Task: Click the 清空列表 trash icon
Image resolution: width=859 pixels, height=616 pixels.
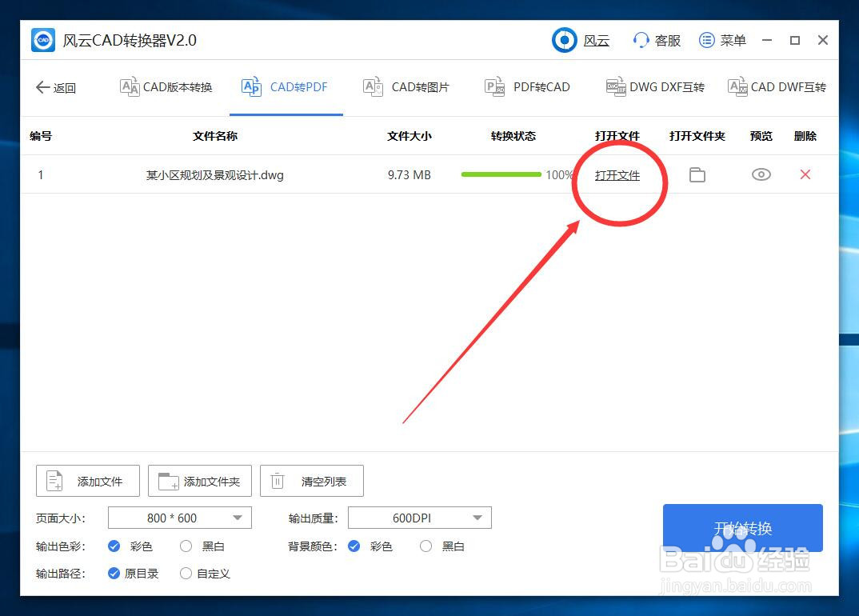Action: (278, 481)
